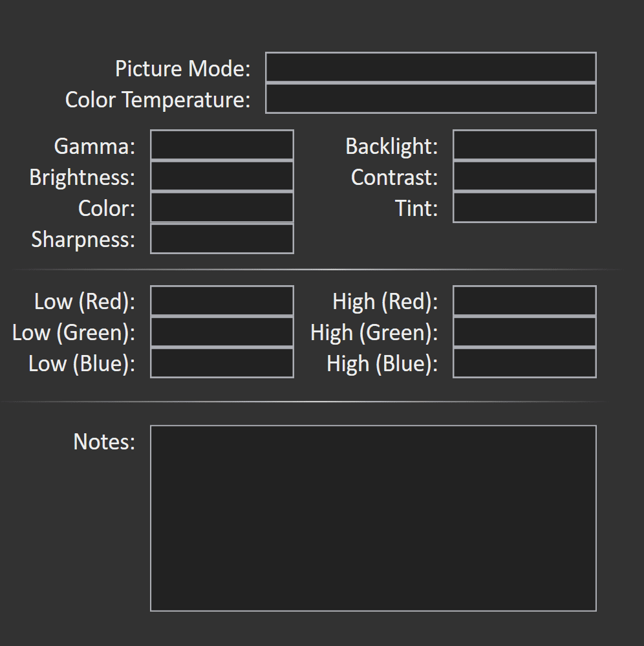Click the Backlight input field
Screen dimensions: 644x646
tap(524, 145)
